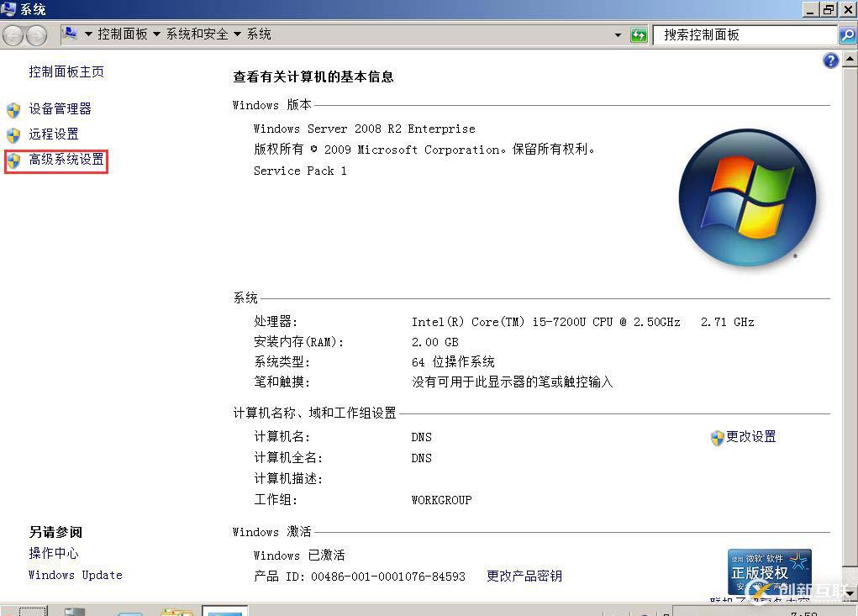
Task: Click the 产品 ID 00486-001-0001076-84593 text
Action: click(x=360, y=577)
